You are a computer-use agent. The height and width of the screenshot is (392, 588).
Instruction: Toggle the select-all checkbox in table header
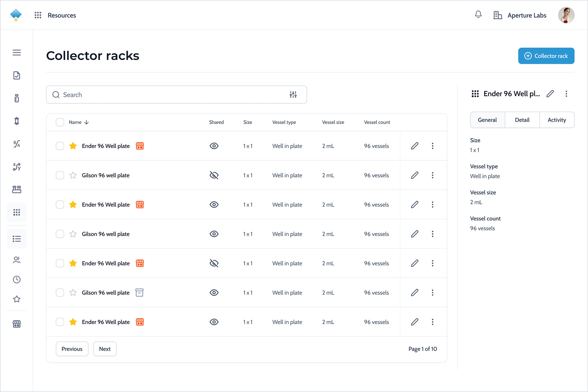click(x=60, y=122)
